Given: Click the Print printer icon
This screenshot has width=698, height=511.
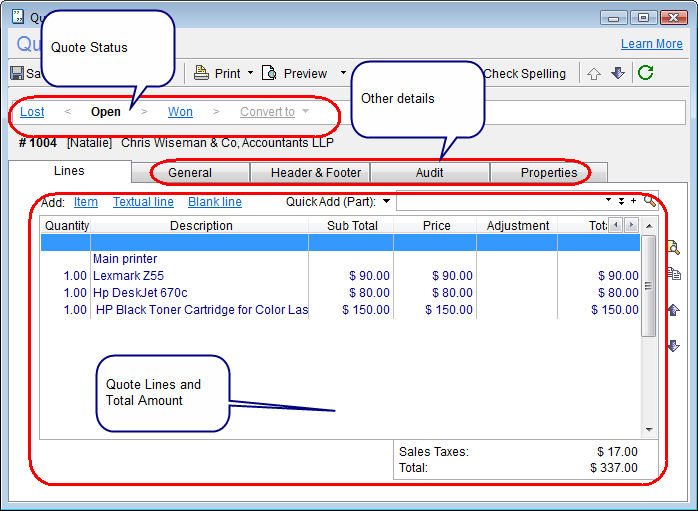Looking at the screenshot, I should tap(201, 73).
